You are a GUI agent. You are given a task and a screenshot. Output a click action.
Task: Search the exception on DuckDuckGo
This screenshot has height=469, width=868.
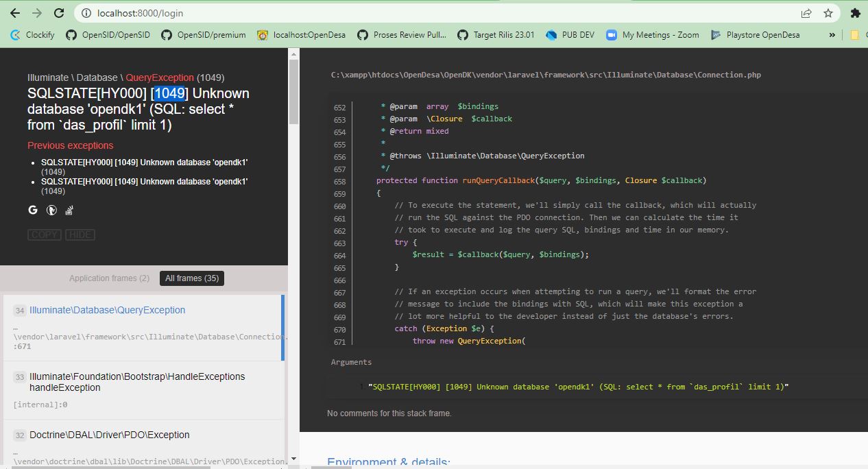tap(51, 210)
